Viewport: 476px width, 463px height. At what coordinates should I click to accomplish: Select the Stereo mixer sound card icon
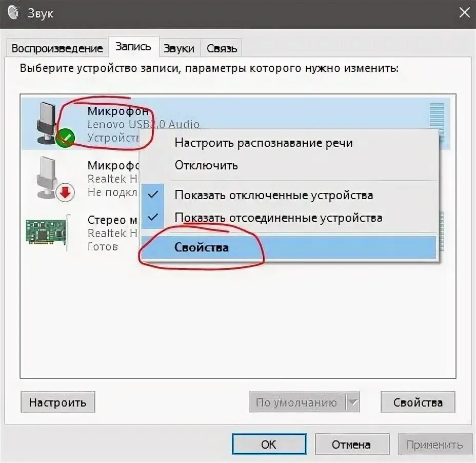tap(46, 232)
